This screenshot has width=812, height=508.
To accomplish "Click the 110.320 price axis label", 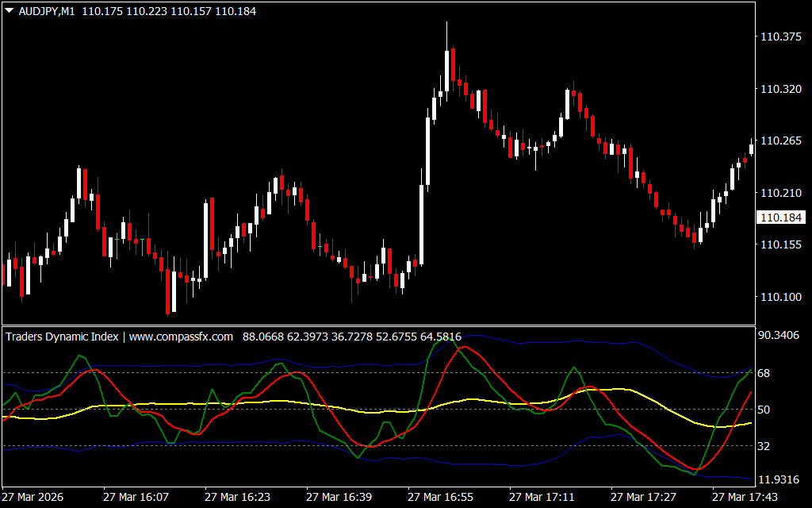I will [x=780, y=89].
